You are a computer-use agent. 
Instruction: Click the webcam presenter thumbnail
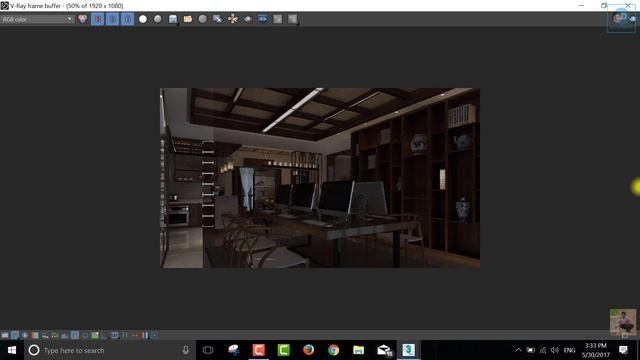(x=622, y=322)
